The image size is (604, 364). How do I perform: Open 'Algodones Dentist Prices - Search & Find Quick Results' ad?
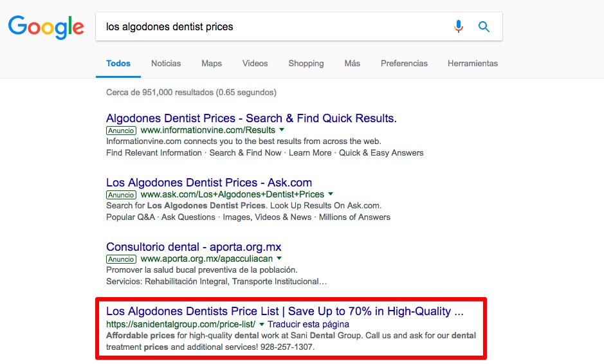pos(251,118)
